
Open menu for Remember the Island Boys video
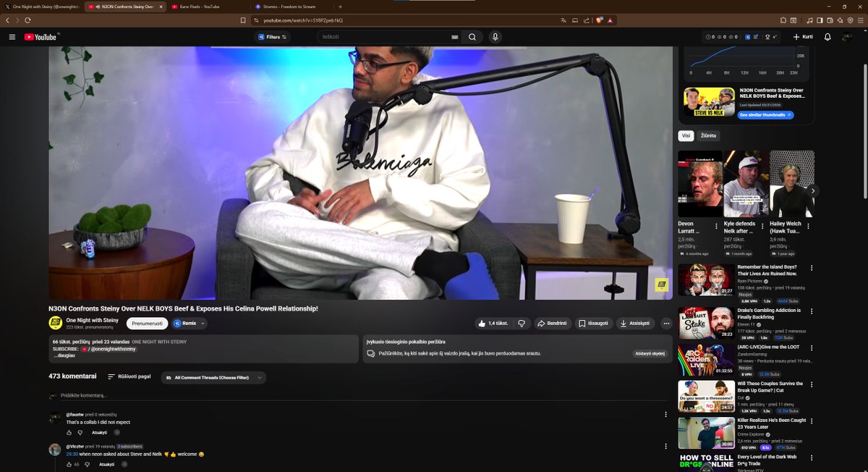point(812,268)
